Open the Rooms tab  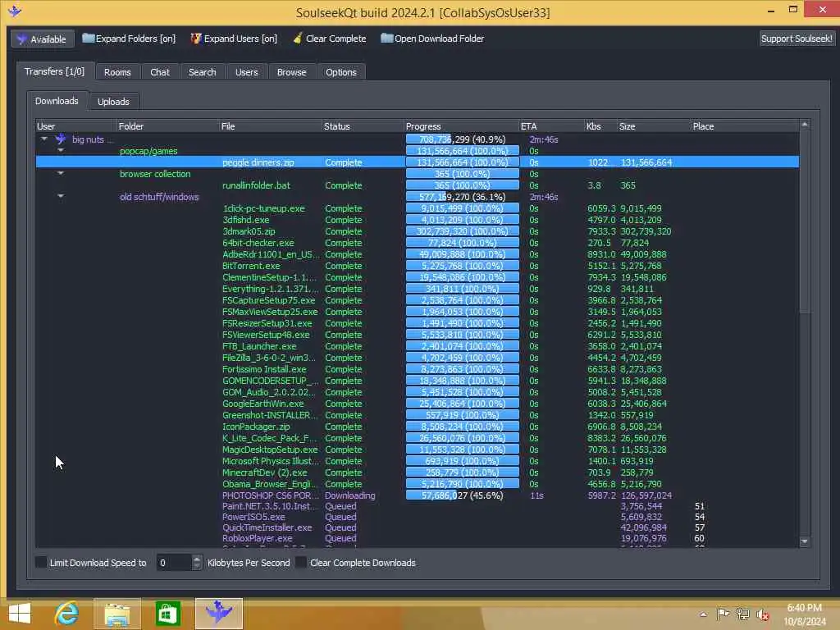pyautogui.click(x=117, y=72)
